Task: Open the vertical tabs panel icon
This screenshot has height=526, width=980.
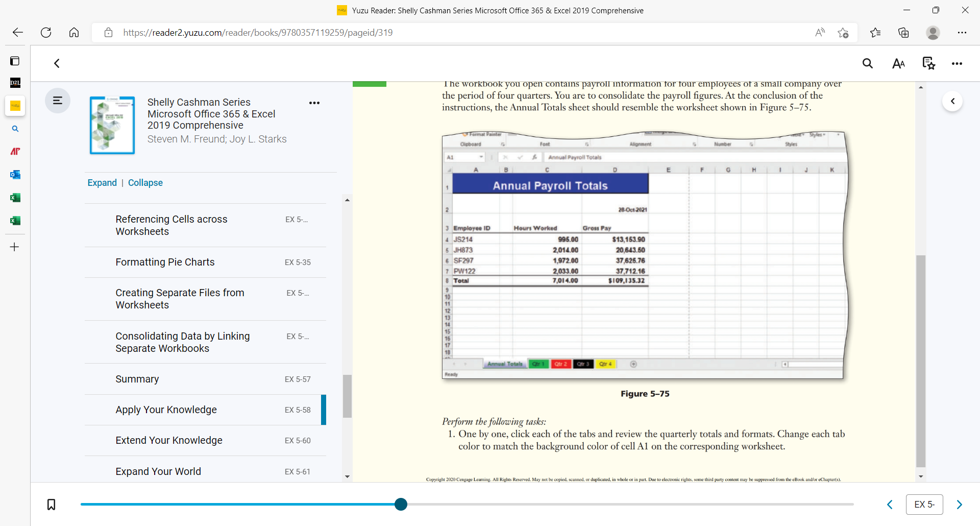Action: (x=15, y=61)
